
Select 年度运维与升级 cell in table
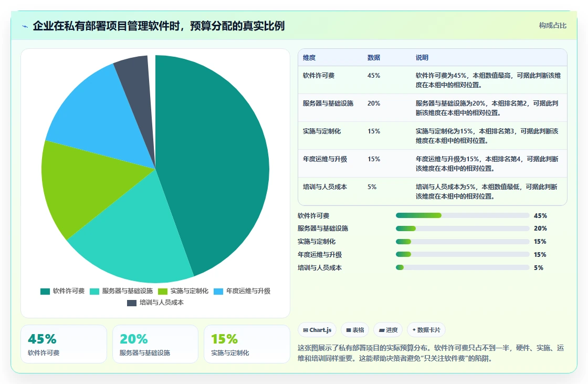point(325,159)
